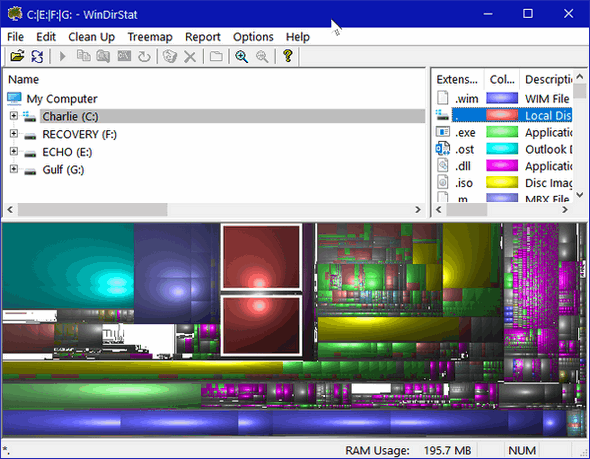Click the Command Prompt Here toolbar icon

click(124, 56)
